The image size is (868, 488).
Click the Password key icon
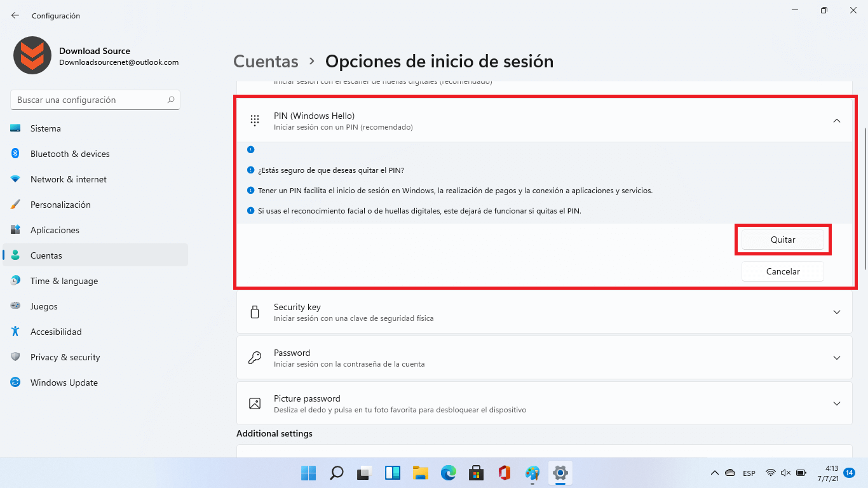coord(255,358)
